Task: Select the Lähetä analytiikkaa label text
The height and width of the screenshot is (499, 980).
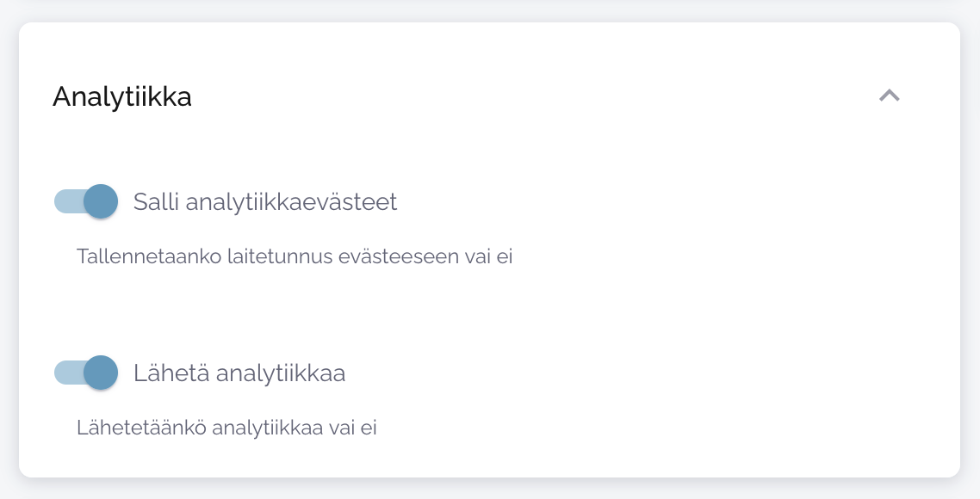Action: (239, 373)
